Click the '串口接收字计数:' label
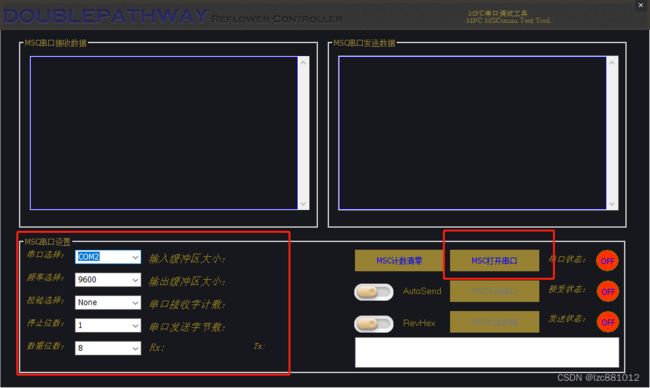This screenshot has height=388, width=650. tap(187, 305)
